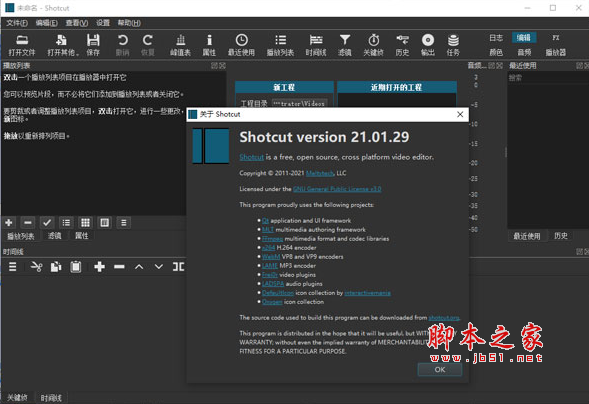
Task: Switch to the 音频 layout button
Action: point(524,52)
